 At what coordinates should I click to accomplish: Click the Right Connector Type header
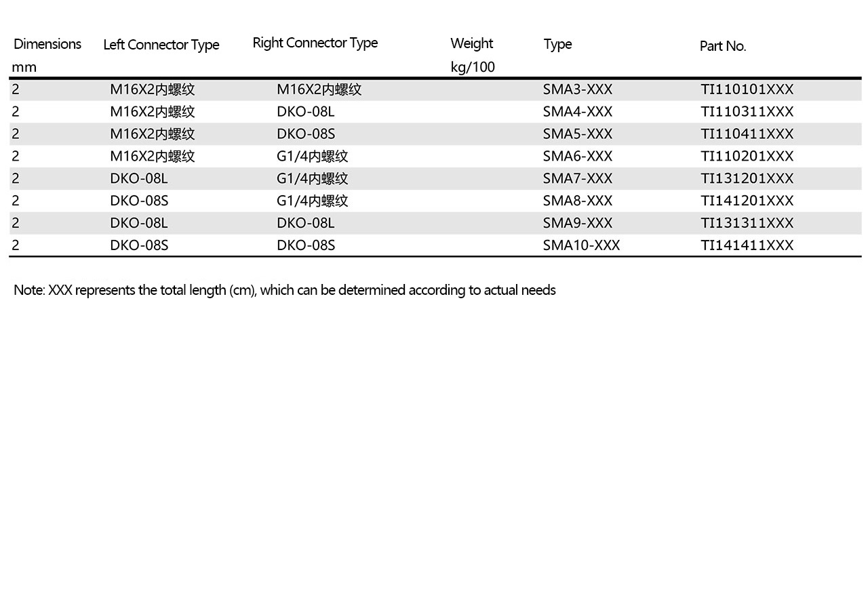315,43
